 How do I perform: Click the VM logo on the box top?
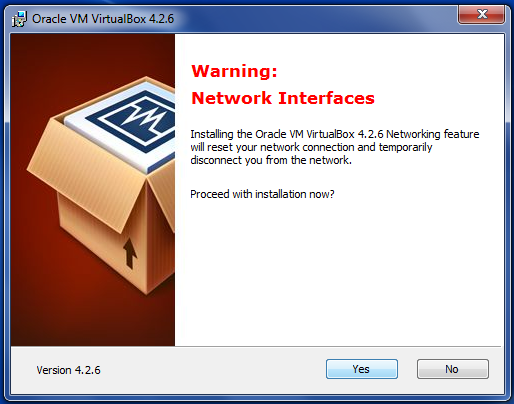pyautogui.click(x=140, y=120)
